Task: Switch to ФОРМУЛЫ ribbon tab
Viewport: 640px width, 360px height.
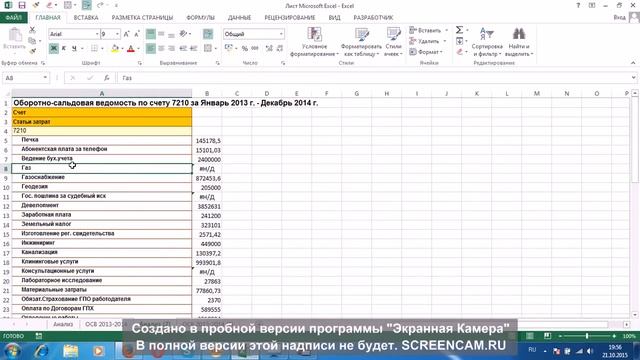Action: pos(200,18)
